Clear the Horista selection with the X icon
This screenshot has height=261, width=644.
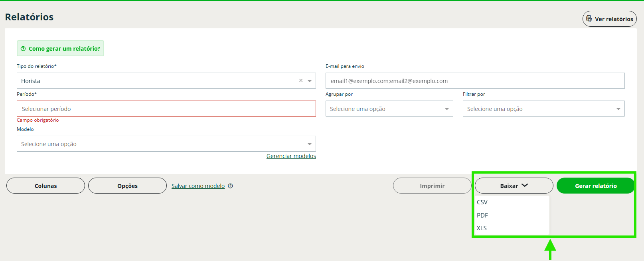point(301,81)
